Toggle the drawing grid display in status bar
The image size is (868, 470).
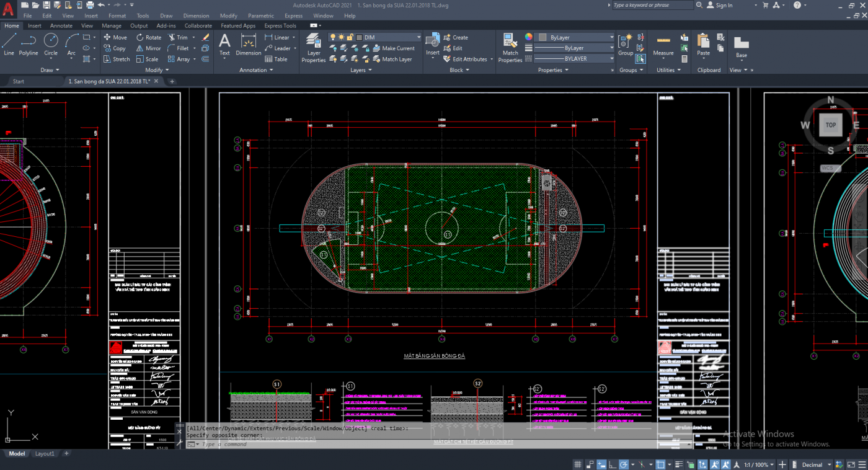point(578,464)
